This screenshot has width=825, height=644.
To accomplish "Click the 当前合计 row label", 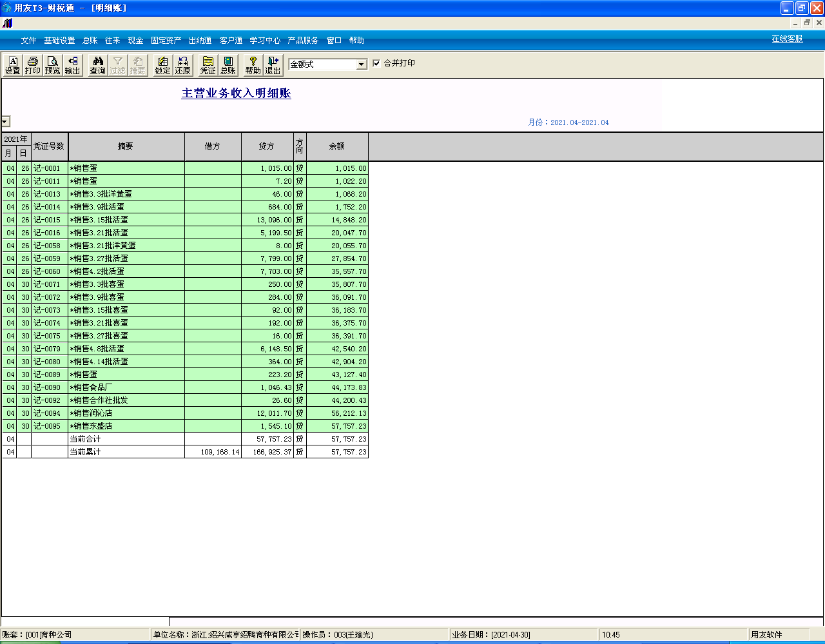I will coord(85,439).
